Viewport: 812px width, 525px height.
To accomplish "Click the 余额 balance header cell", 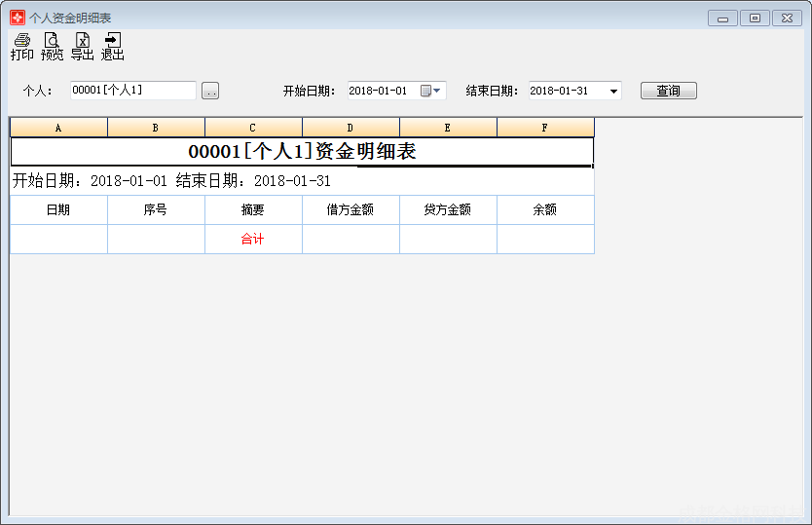I will tap(545, 210).
